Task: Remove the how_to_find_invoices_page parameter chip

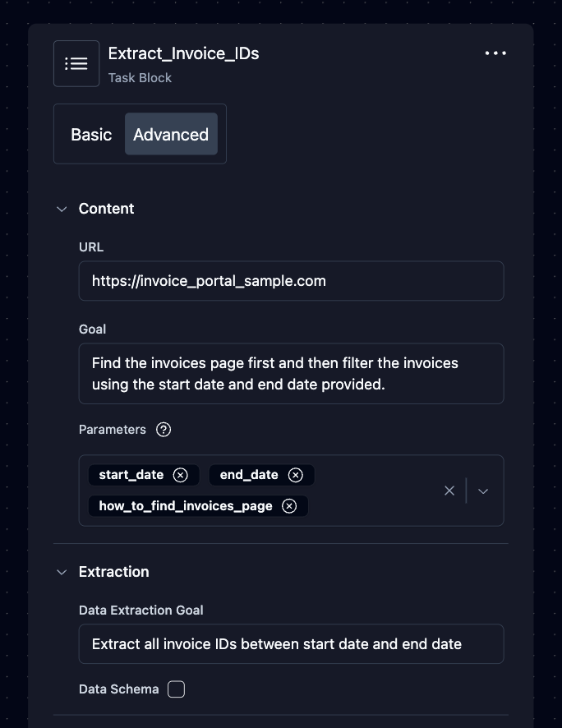Action: (289, 506)
